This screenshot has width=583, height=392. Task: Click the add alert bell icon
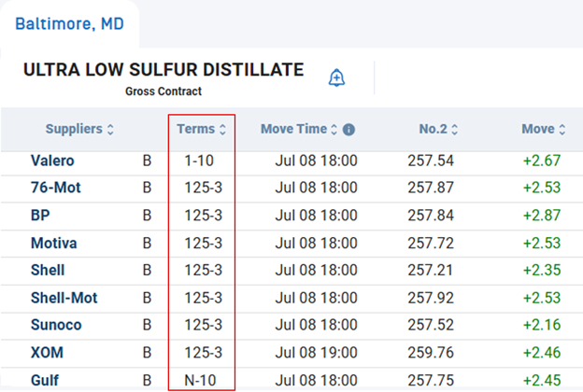[337, 78]
